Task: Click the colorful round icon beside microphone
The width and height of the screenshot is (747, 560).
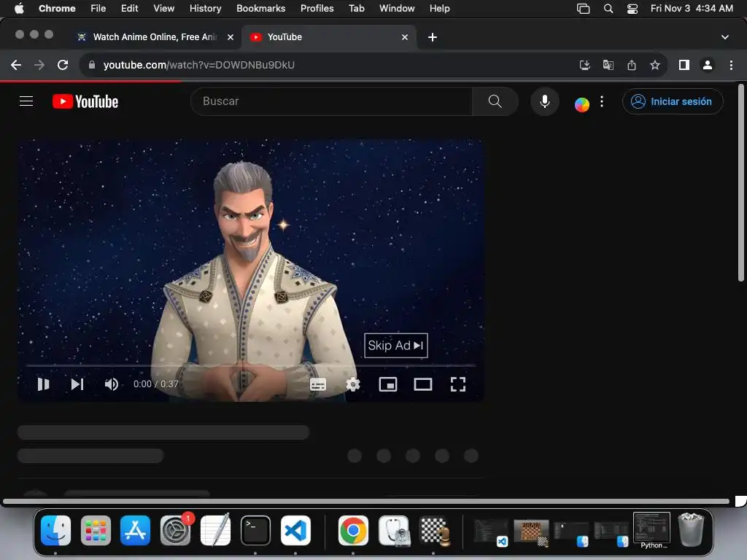Action: [x=581, y=104]
